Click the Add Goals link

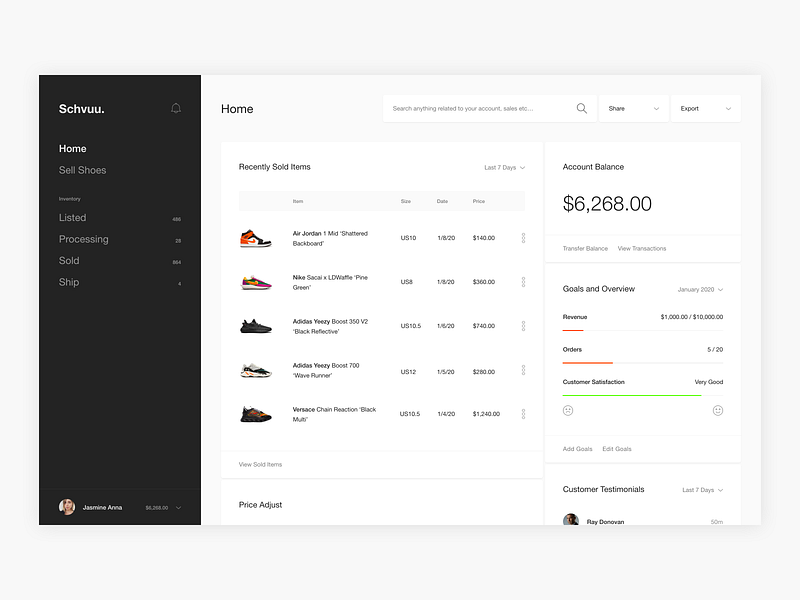pos(578,449)
